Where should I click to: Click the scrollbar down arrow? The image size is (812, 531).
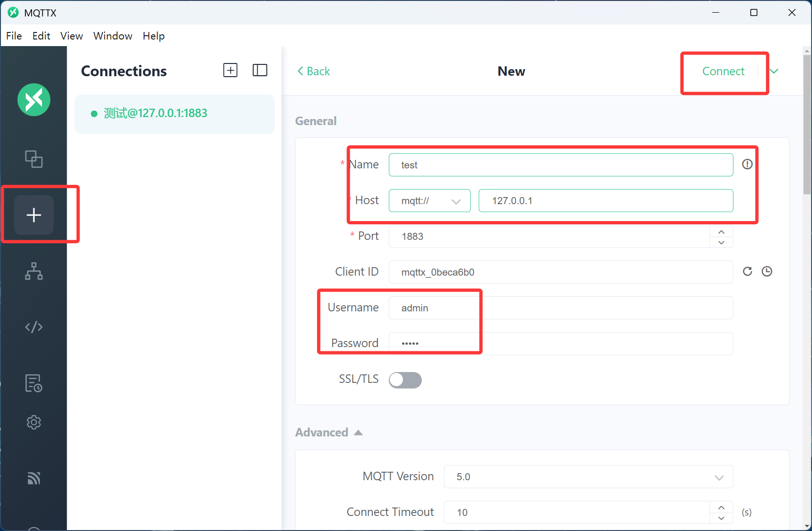pos(807,526)
